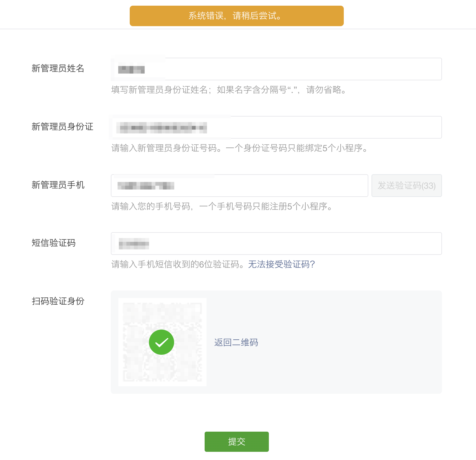The image size is (476, 460).
Task: Click the 新管理员姓名 label
Action: coord(58,68)
